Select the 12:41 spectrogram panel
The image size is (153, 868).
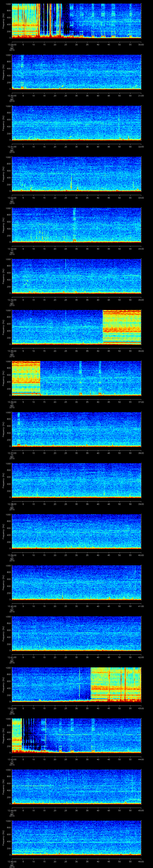point(76,633)
